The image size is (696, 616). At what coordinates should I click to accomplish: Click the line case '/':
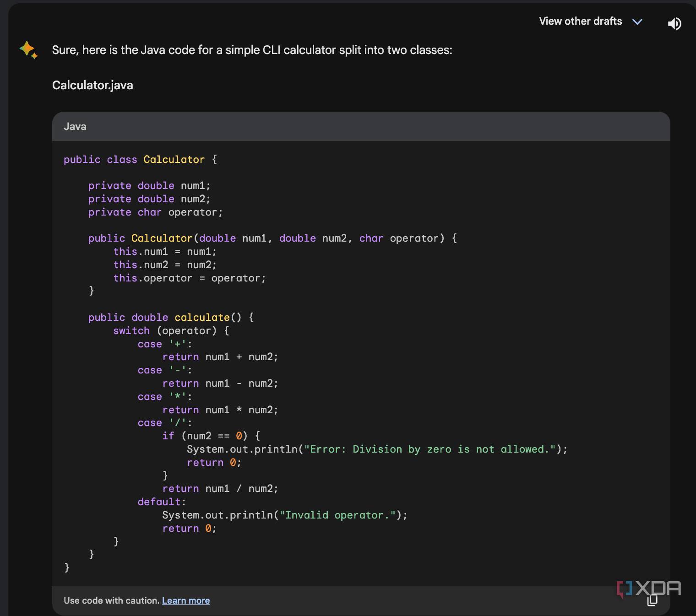165,422
